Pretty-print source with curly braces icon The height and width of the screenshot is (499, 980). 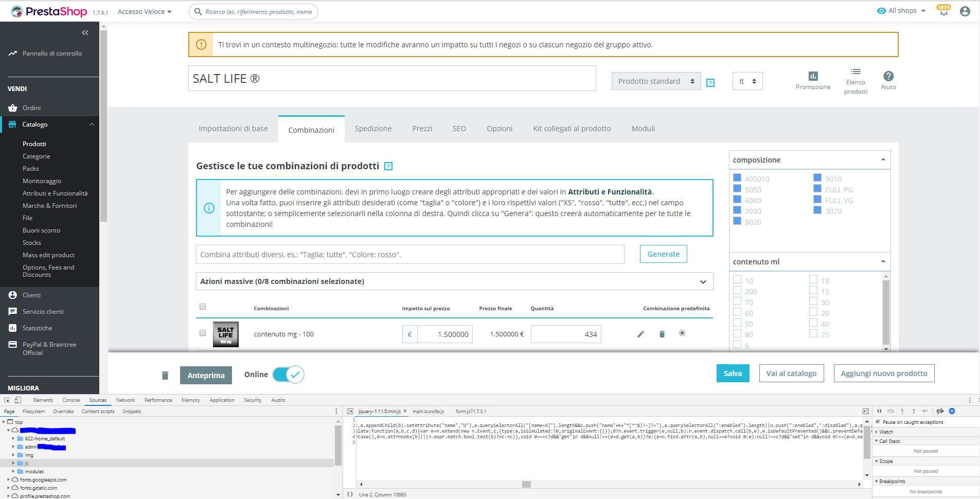350,494
